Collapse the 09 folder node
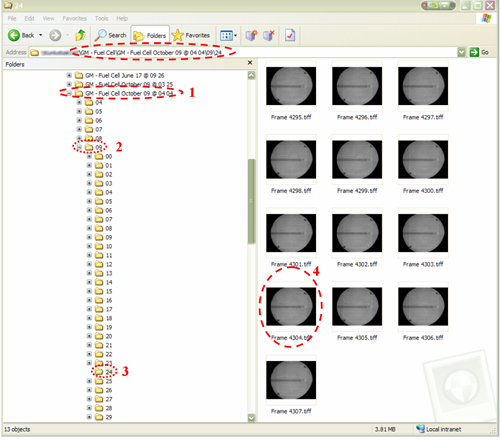Image resolution: width=500 pixels, height=440 pixels. [x=79, y=147]
